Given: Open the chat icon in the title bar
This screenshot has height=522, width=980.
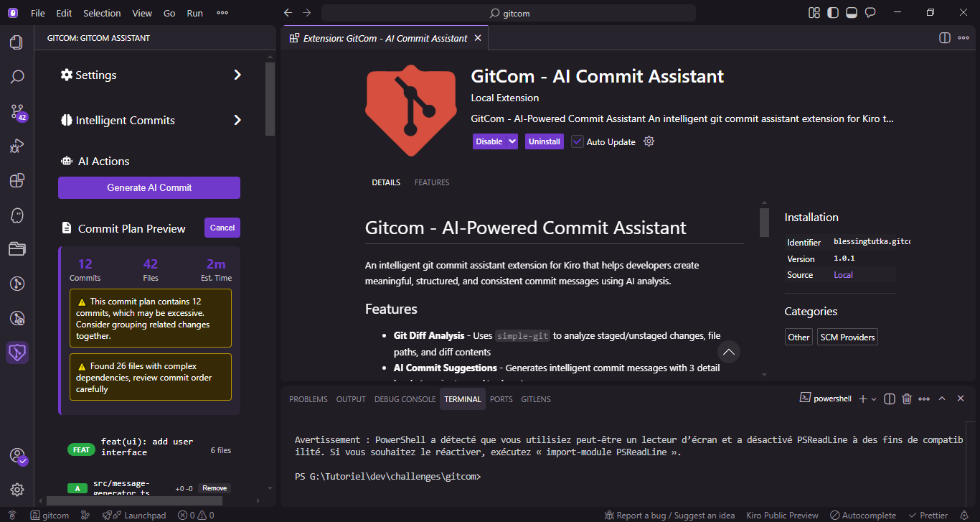Looking at the screenshot, I should [870, 13].
